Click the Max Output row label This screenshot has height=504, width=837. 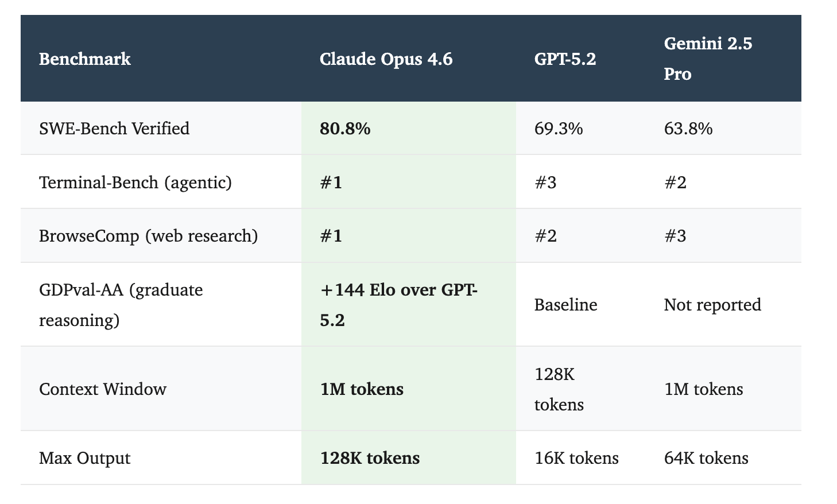[x=85, y=458]
